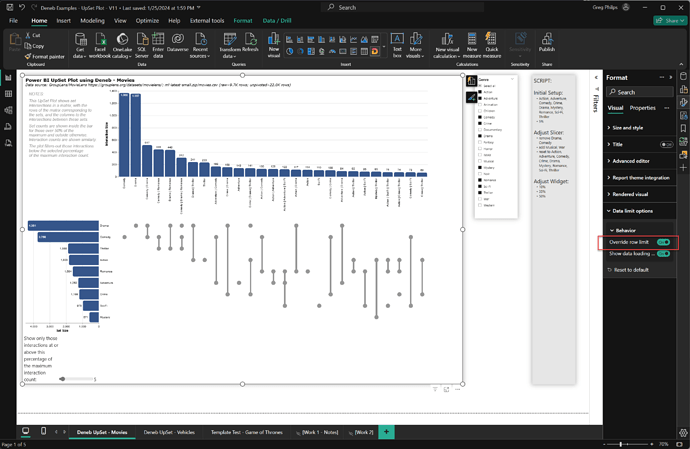The width and height of the screenshot is (690, 449).
Task: Click the Share button
Action: tap(669, 21)
